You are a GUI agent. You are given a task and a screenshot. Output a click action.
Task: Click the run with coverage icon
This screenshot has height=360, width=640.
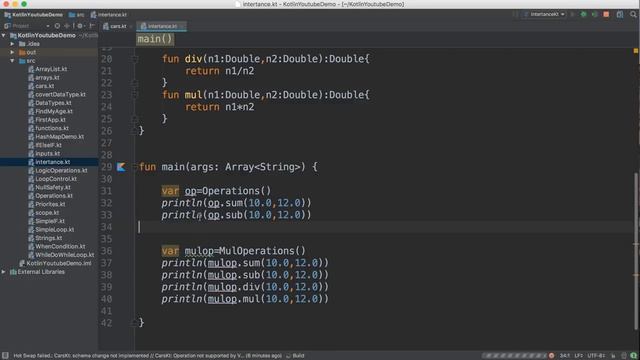595,14
